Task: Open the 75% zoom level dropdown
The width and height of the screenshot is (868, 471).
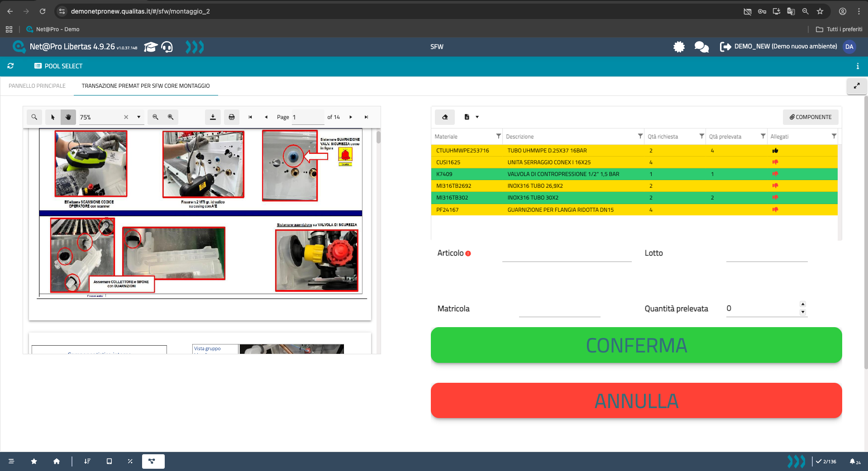Action: [x=138, y=117]
